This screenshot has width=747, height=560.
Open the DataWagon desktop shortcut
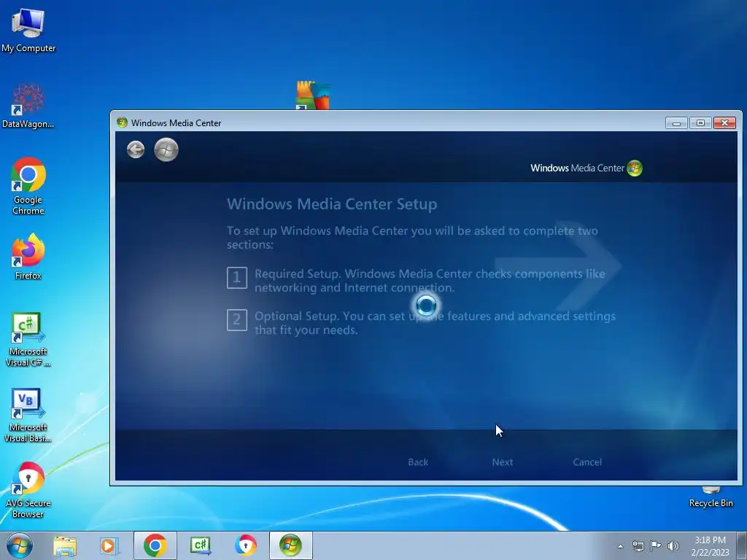click(x=28, y=106)
